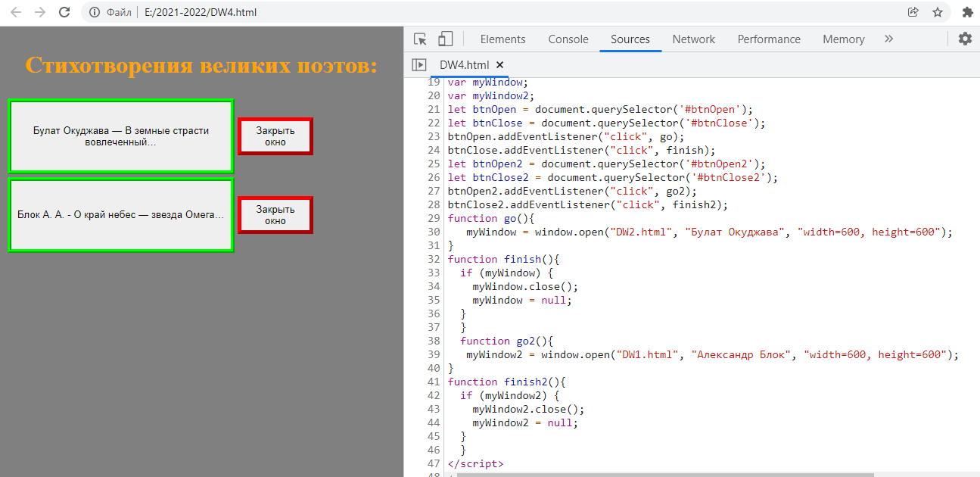The height and width of the screenshot is (477, 980).
Task: Activate the inspect element picker tool
Action: tap(421, 39)
